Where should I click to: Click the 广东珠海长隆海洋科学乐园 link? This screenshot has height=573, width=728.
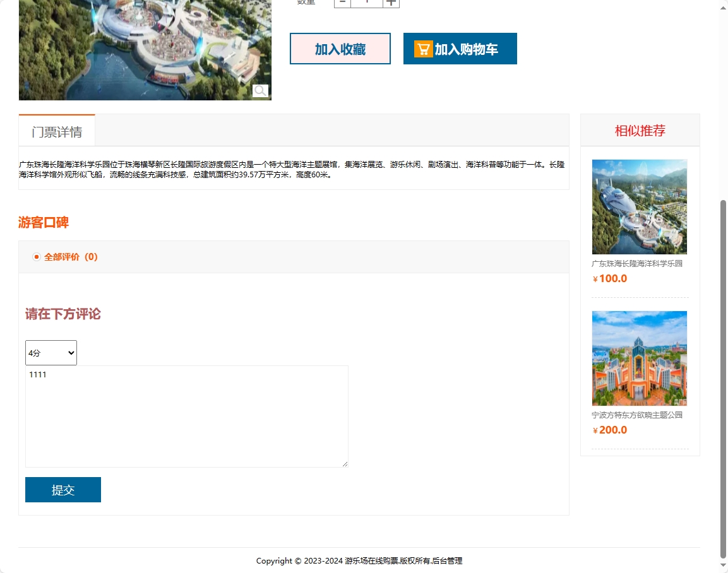[639, 263]
